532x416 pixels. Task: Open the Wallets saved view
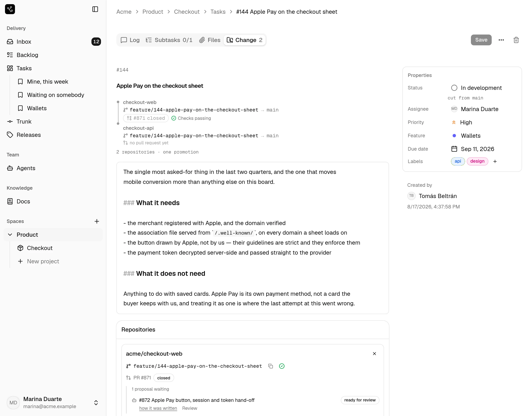[x=37, y=108]
